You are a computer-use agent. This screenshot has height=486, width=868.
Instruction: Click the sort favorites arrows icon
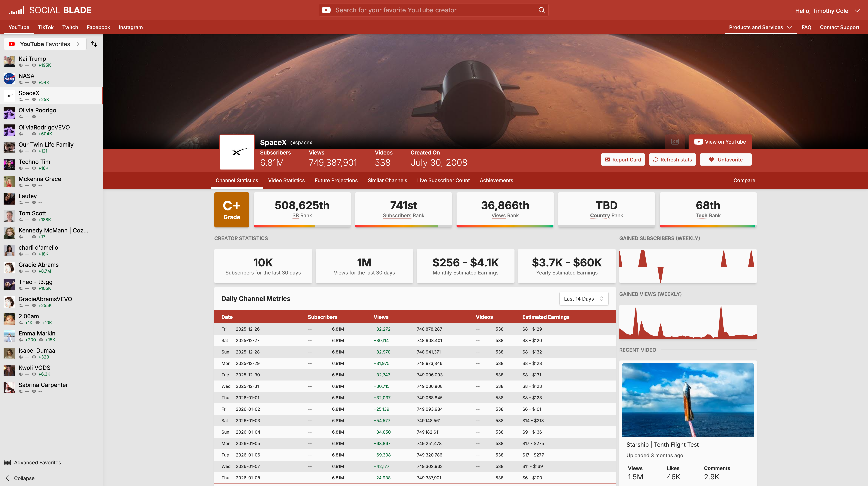94,44
